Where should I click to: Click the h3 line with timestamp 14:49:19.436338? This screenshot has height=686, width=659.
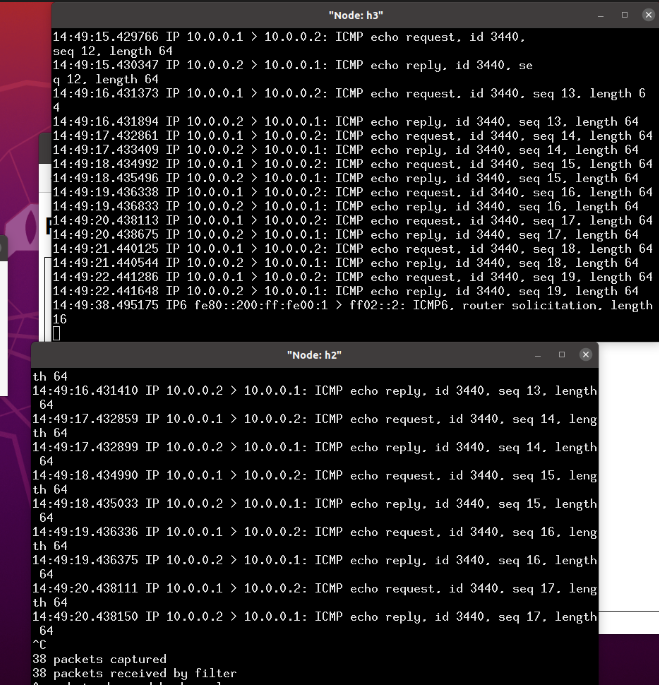tap(353, 192)
